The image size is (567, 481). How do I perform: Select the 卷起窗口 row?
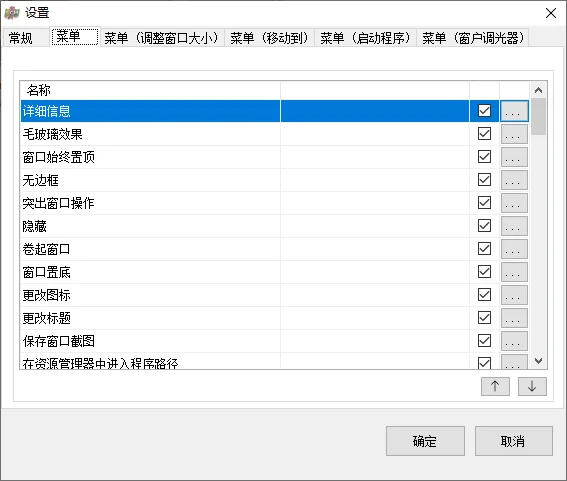[275, 249]
